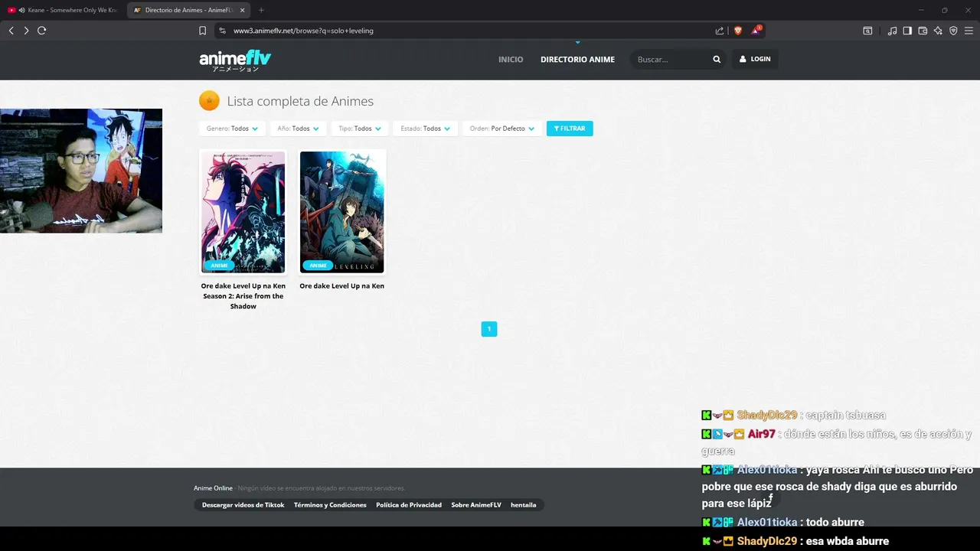Click the webcam overlay video
Image resolution: width=980 pixels, height=551 pixels.
(81, 171)
